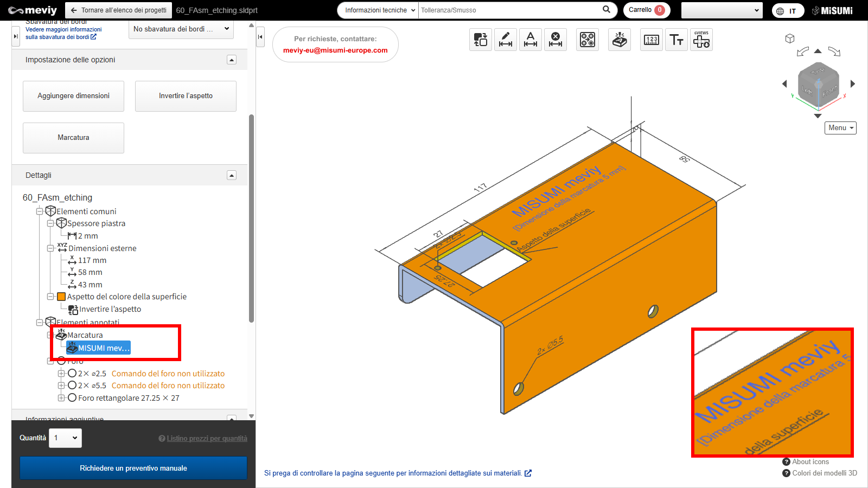This screenshot has width=868, height=488.
Task: Collapse the Dettagli section
Action: coord(232,175)
